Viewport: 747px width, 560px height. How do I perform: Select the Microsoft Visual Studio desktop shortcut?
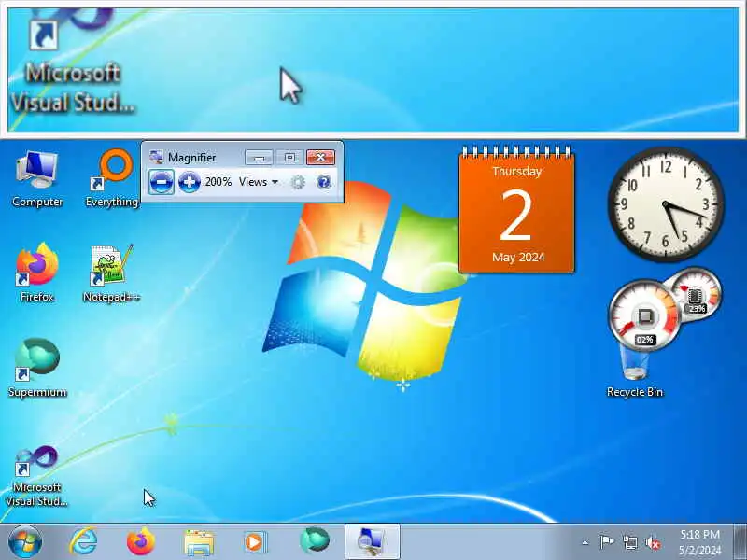37,476
